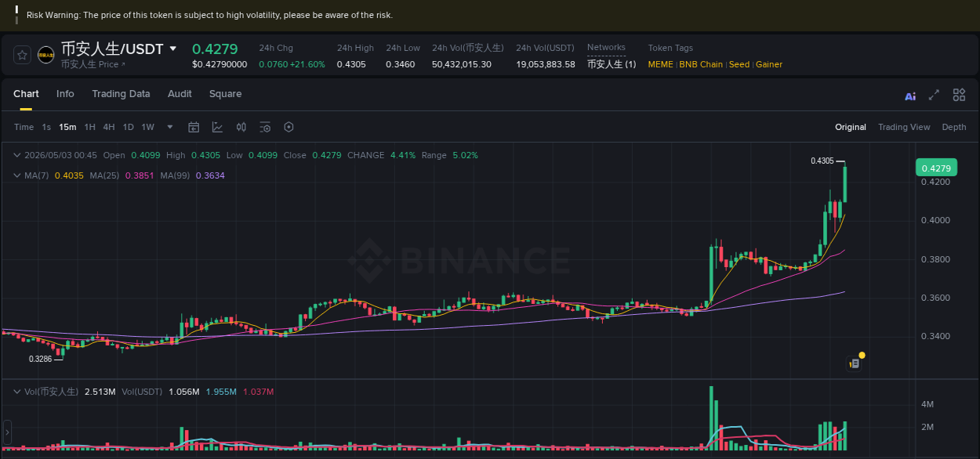Click the Range 5.02% value
The image size is (980, 459).
point(466,155)
